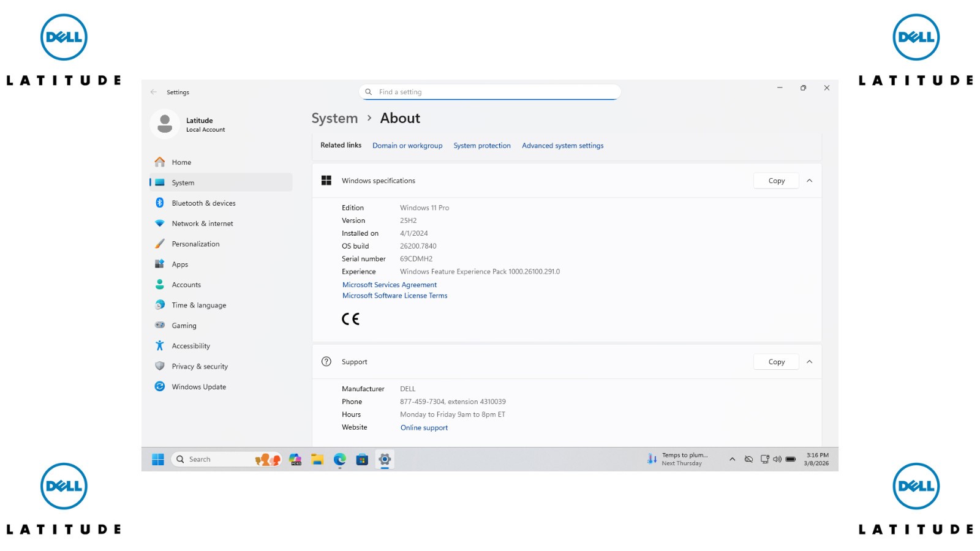Screen dimensions: 980x551
Task: Select the System sidebar item
Action: [x=221, y=182]
